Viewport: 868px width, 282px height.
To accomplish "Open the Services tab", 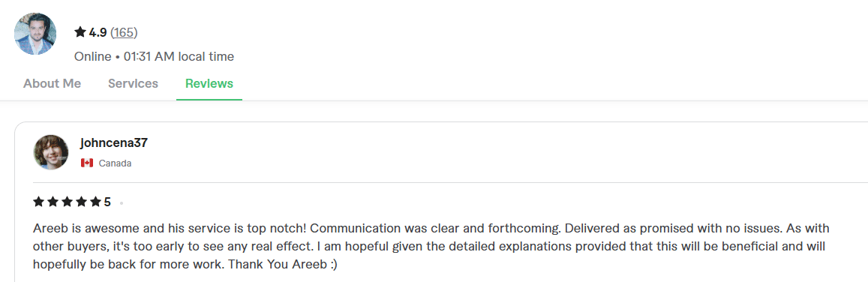I will (133, 83).
